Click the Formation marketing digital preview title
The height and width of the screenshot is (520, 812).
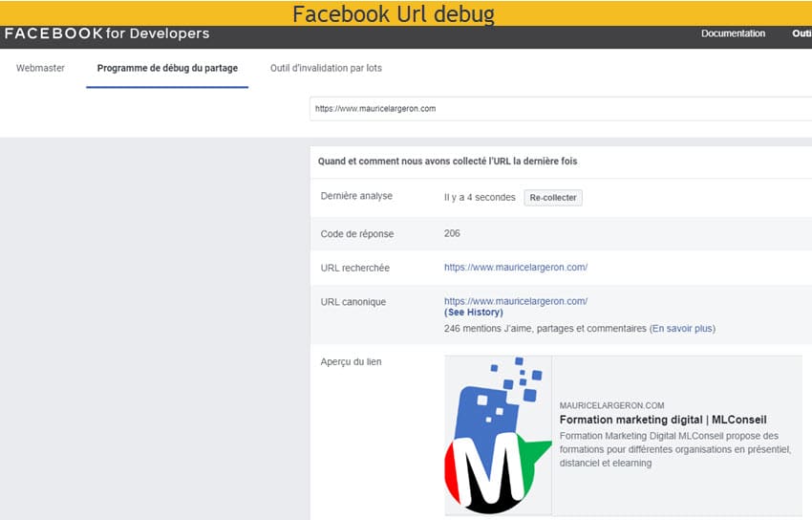[663, 420]
